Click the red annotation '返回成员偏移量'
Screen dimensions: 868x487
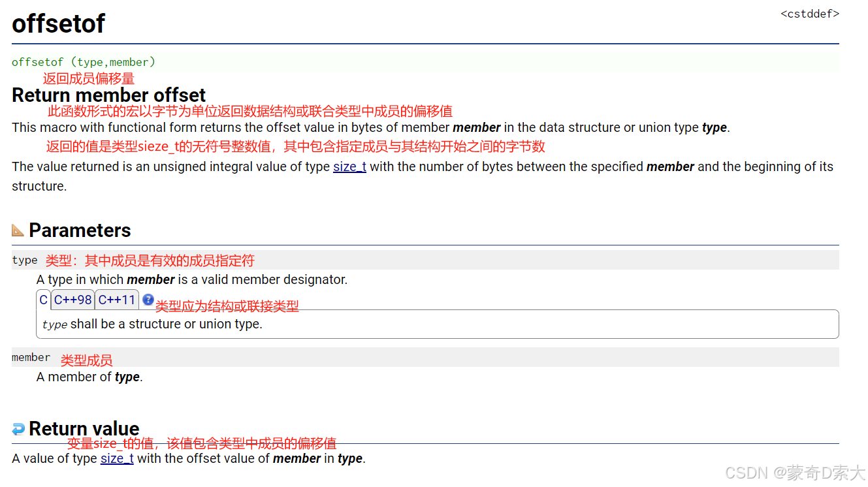click(x=89, y=79)
